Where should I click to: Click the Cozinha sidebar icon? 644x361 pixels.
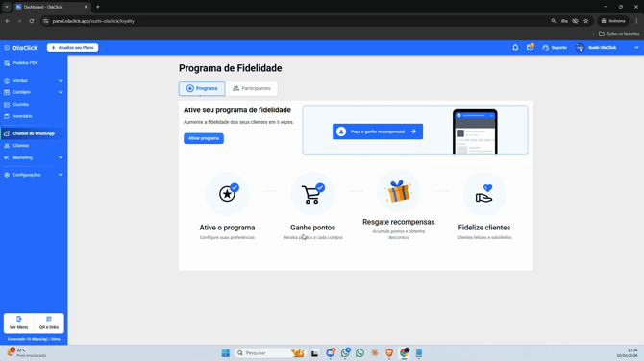pos(7,105)
